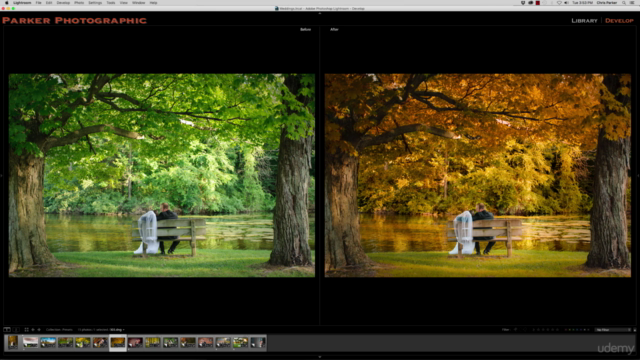The height and width of the screenshot is (360, 640).
Task: Click the second window display icon
Action: (16, 330)
